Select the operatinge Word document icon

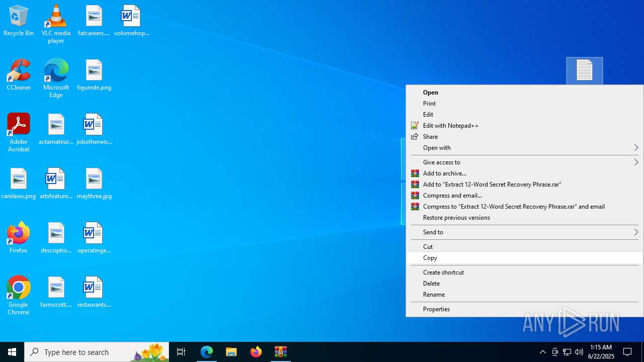(x=94, y=238)
